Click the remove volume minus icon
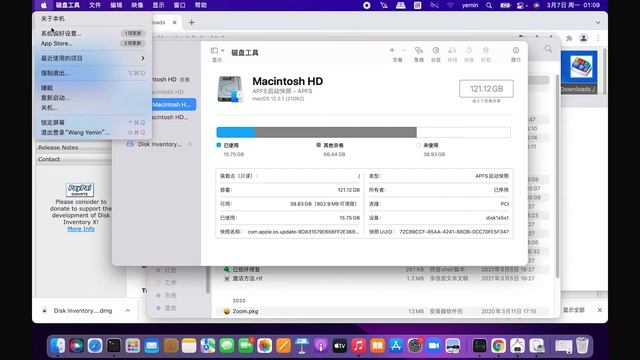Viewport: 640px width, 360px height. 403,50
